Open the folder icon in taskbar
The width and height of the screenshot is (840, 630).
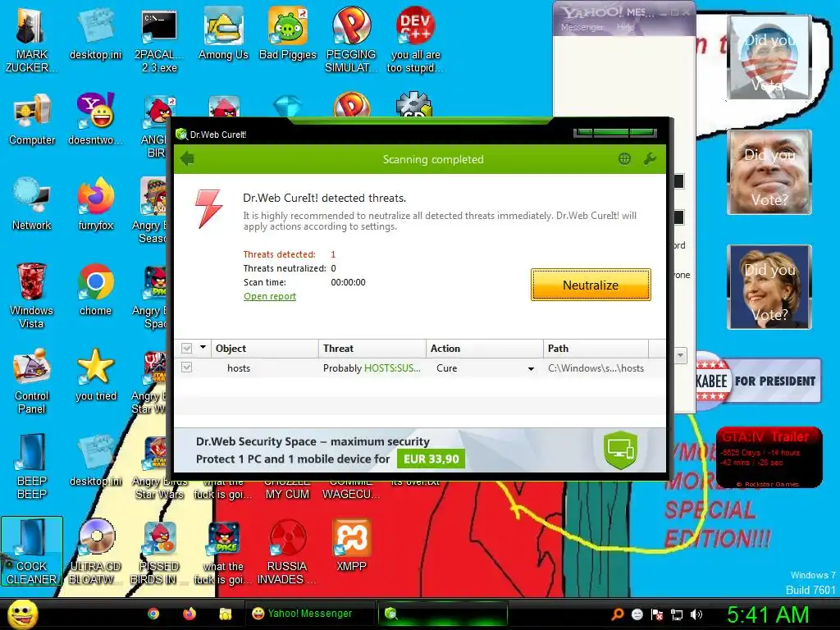pyautogui.click(x=225, y=614)
